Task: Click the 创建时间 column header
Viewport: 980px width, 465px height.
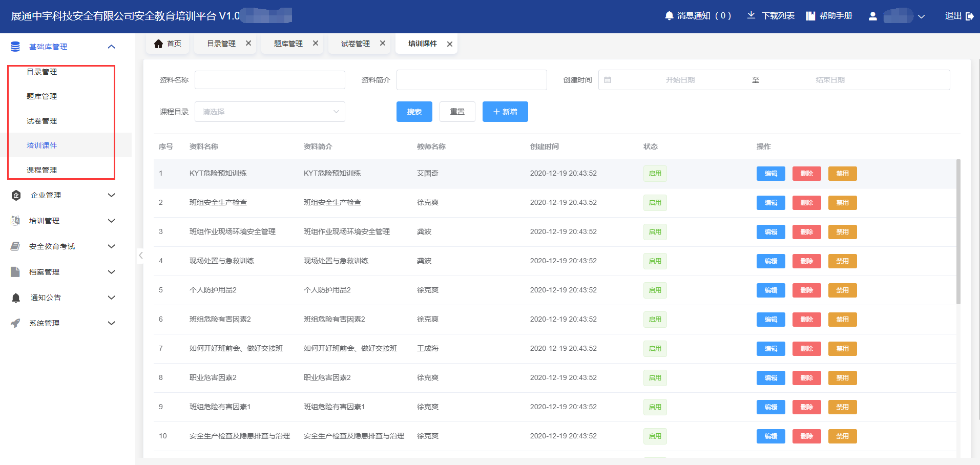Action: (x=545, y=146)
